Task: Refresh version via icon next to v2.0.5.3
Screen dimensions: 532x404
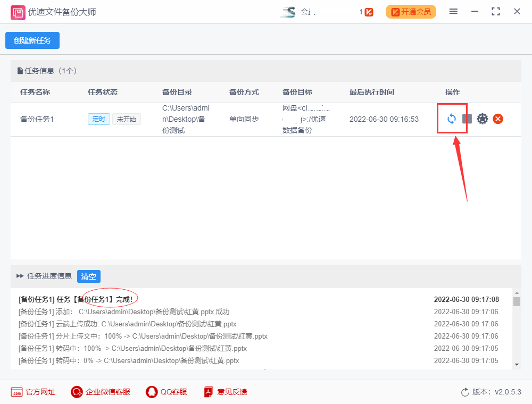Action: (465, 392)
